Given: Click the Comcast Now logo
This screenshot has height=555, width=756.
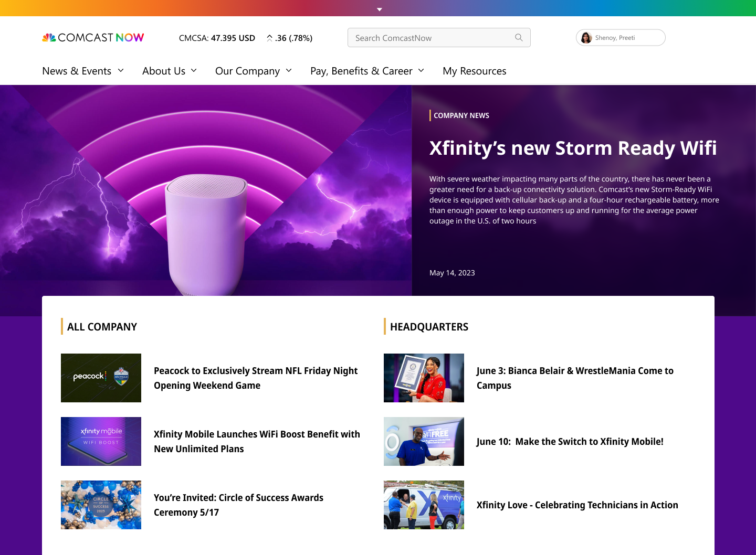Looking at the screenshot, I should pyautogui.click(x=93, y=38).
